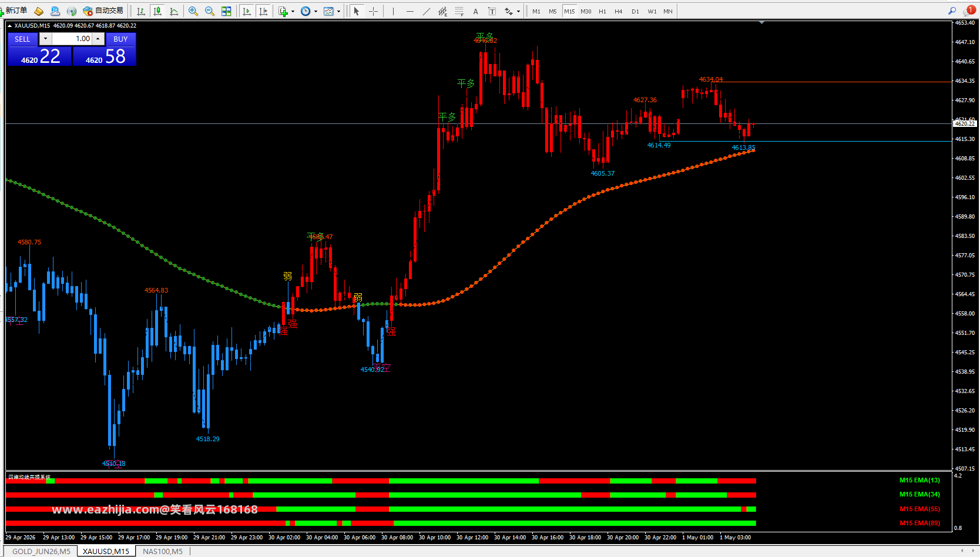Open the MetaTrader market icon
Image resolution: width=980 pixels, height=557 pixels.
point(39,11)
